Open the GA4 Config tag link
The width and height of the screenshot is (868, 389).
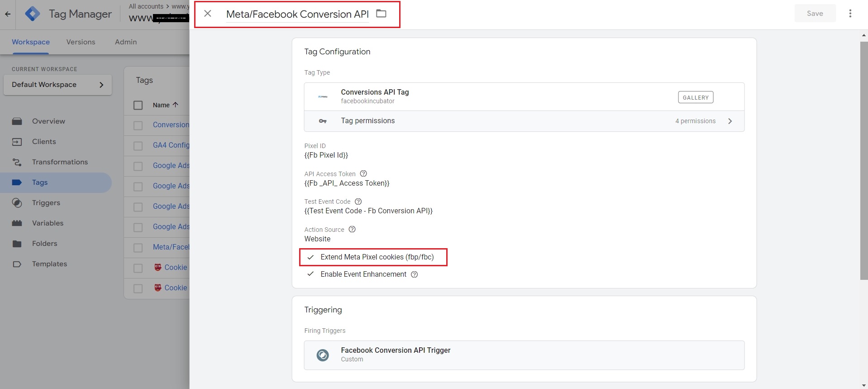pos(171,145)
